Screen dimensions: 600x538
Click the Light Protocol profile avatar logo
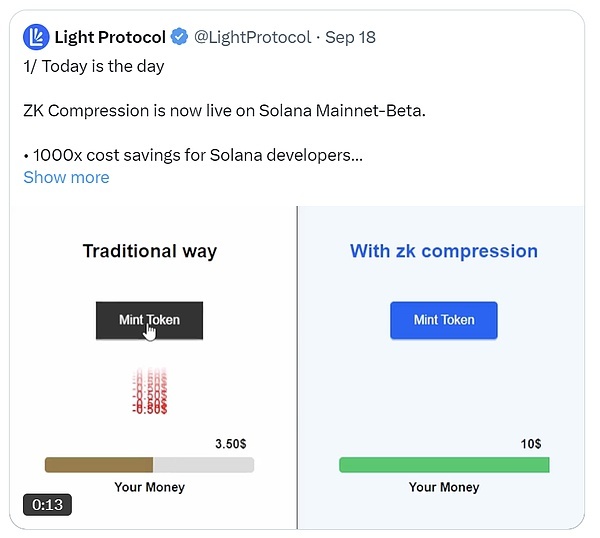(x=35, y=38)
